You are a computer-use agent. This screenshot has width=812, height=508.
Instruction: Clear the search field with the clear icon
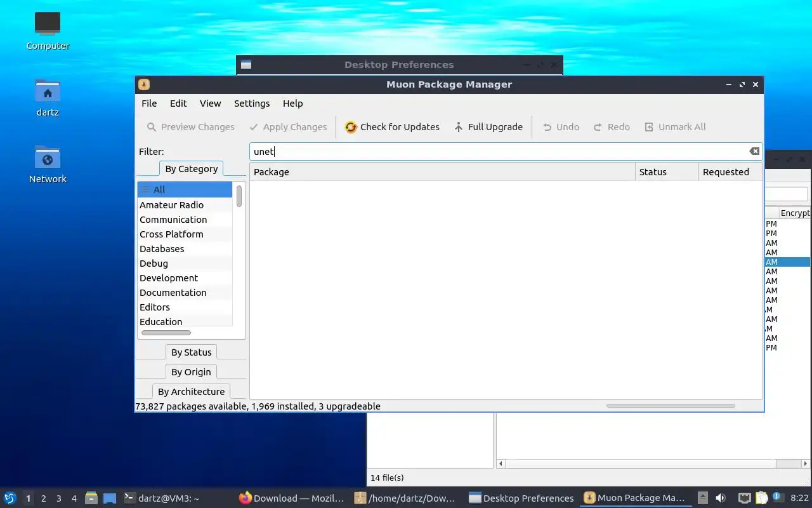click(x=754, y=151)
